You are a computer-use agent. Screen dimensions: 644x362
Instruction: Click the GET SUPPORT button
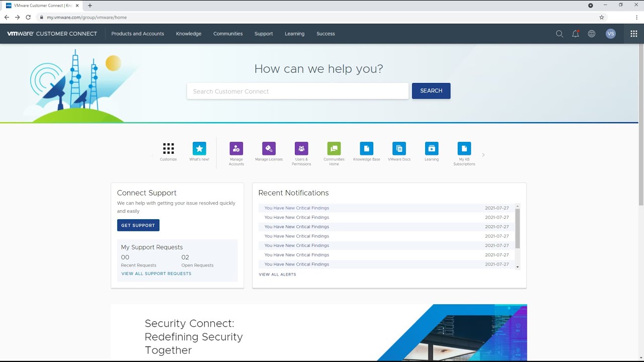tap(138, 225)
